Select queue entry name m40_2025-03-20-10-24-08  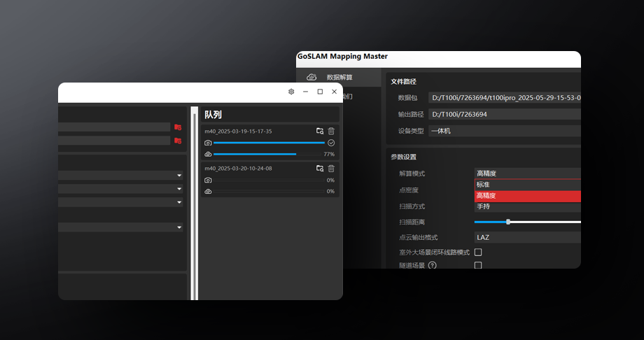(x=238, y=169)
